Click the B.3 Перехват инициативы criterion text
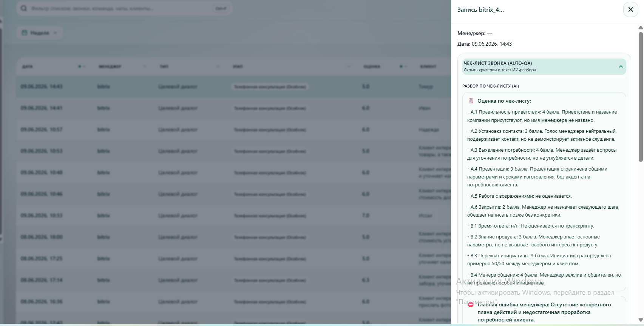The image size is (644, 326). click(539, 260)
